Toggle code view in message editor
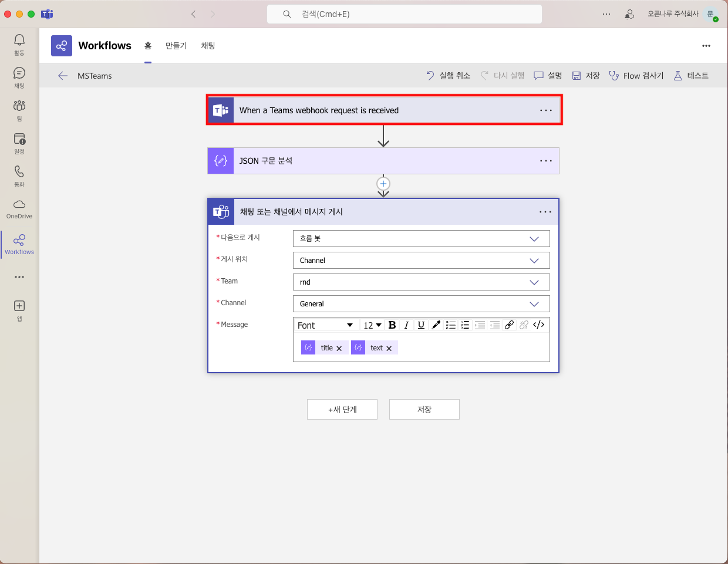The image size is (728, 564). [x=538, y=325]
